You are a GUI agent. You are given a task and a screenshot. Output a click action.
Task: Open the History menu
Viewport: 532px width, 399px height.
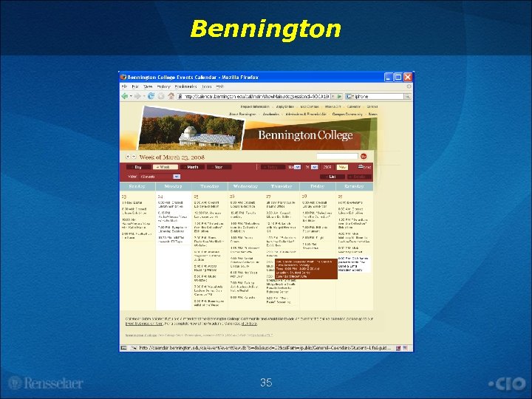pos(163,87)
